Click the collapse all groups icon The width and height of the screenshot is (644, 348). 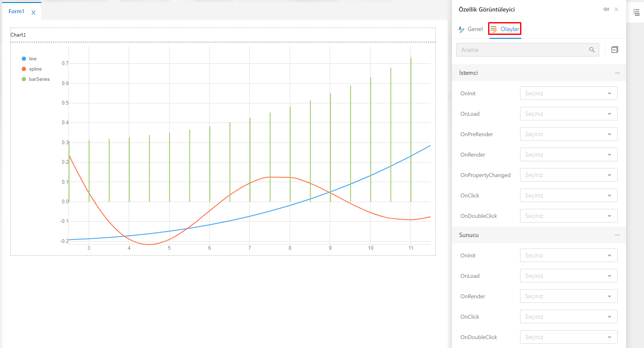615,50
